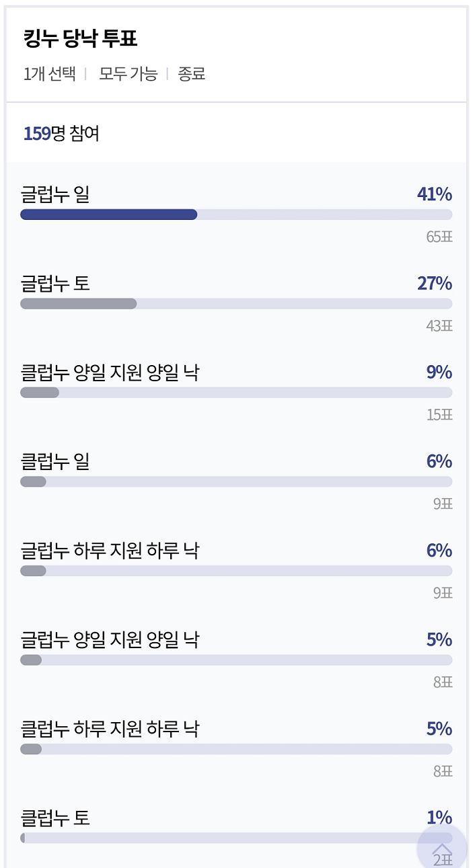Click the 27% percentage text
The height and width of the screenshot is (868, 471).
(434, 284)
